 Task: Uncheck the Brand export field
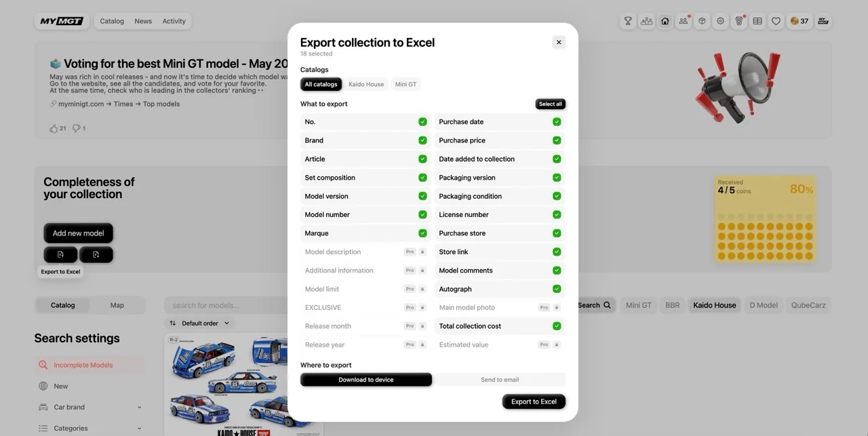point(422,140)
